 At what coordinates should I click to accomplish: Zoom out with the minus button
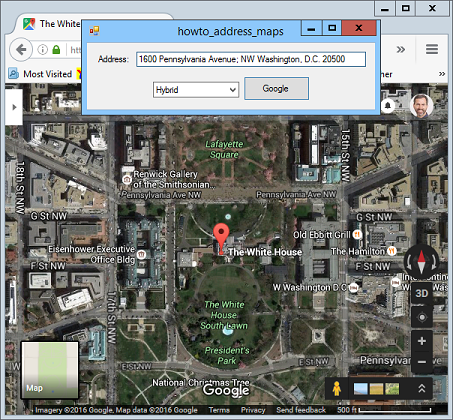(x=422, y=362)
